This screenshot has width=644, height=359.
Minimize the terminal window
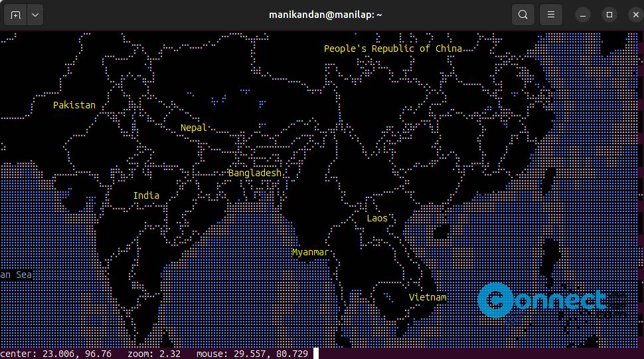point(582,15)
